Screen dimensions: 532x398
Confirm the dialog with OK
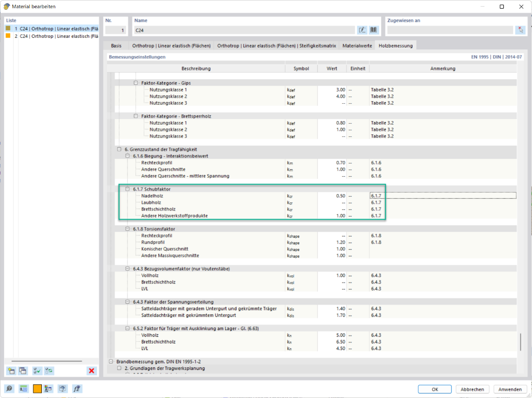(x=435, y=389)
